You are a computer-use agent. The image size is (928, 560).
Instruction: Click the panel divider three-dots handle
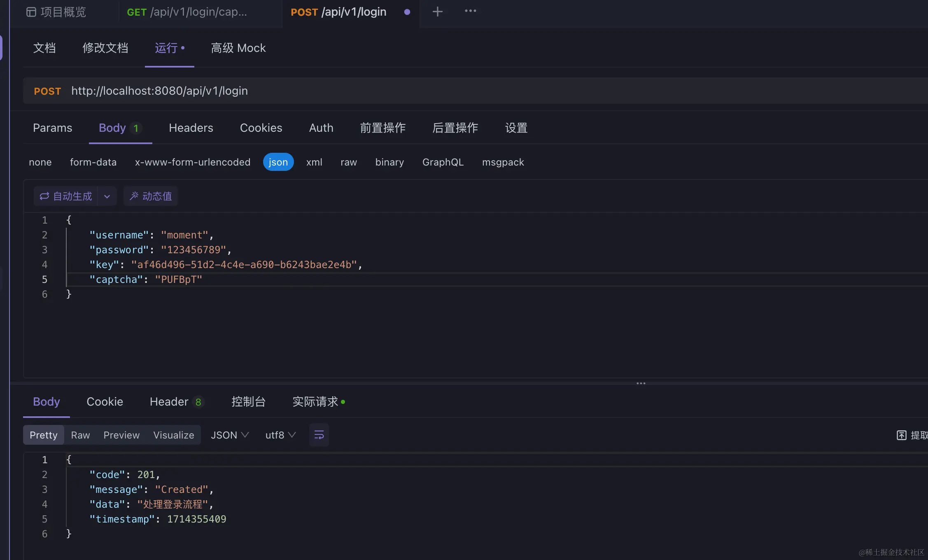641,383
